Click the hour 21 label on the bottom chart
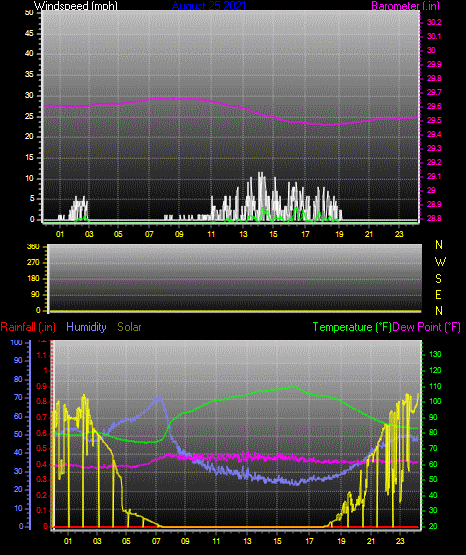This screenshot has width=466, height=555. coord(371,541)
